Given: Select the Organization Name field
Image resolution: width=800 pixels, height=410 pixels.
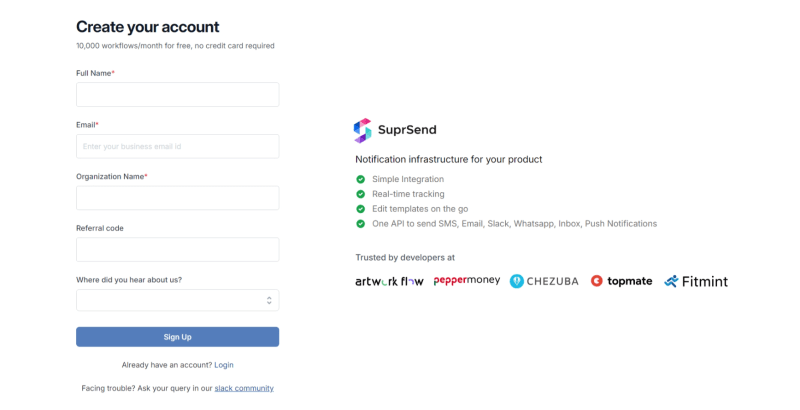Looking at the screenshot, I should [178, 198].
